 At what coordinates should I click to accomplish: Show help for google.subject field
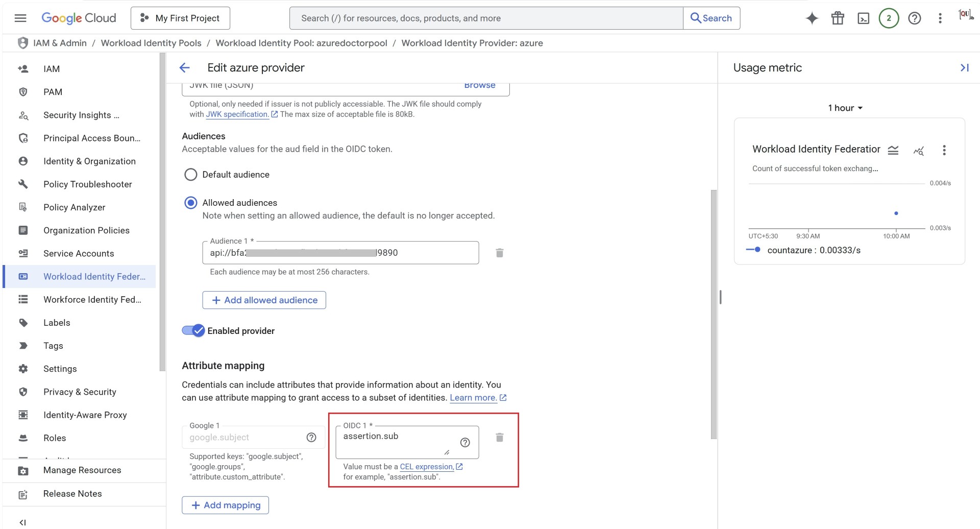[311, 437]
